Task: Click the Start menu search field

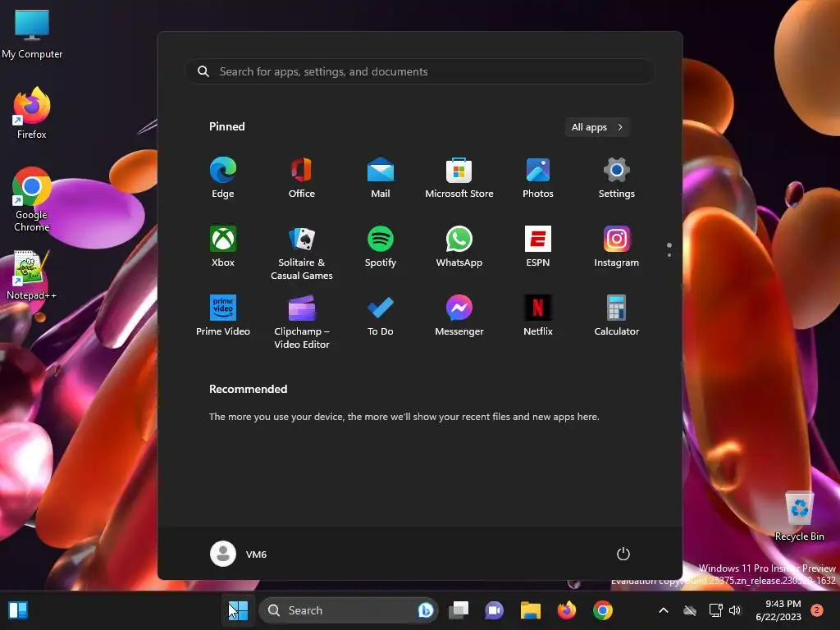Action: (420, 71)
